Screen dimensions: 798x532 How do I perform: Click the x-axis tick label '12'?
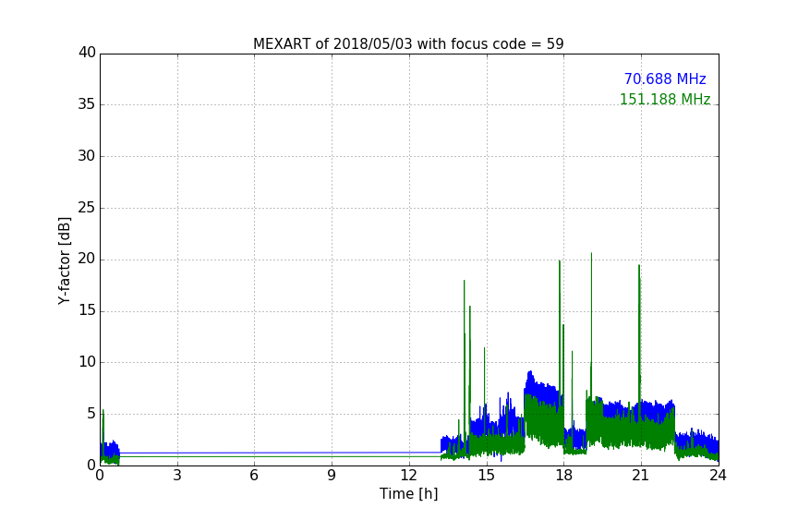(408, 476)
